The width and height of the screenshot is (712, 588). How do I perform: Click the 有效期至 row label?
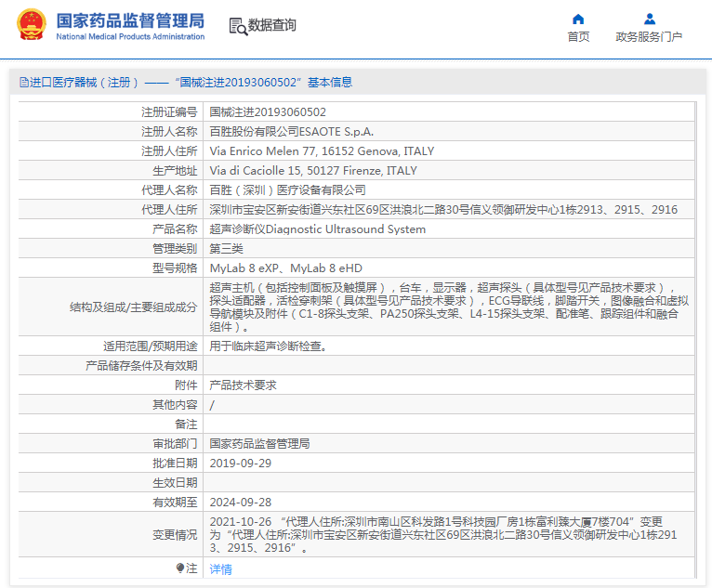tap(175, 503)
